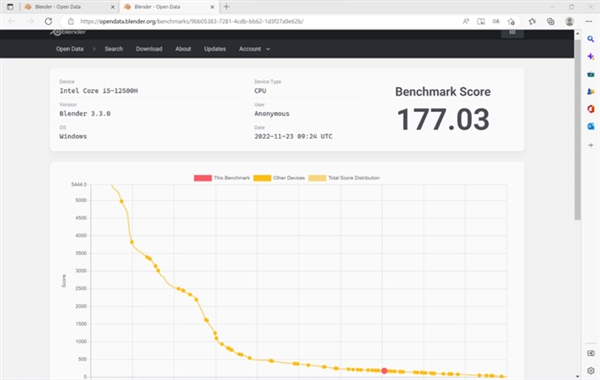Toggle Total Score Distribution legend swatch
This screenshot has width=600, height=380.
point(317,178)
